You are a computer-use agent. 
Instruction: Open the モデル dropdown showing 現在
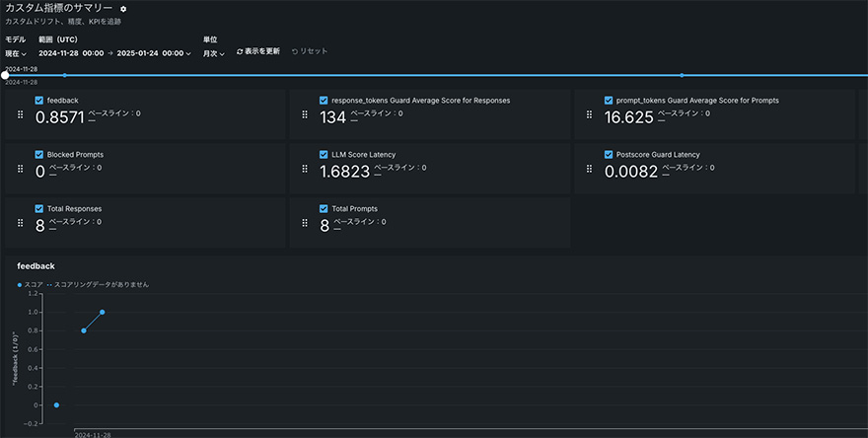click(x=16, y=53)
